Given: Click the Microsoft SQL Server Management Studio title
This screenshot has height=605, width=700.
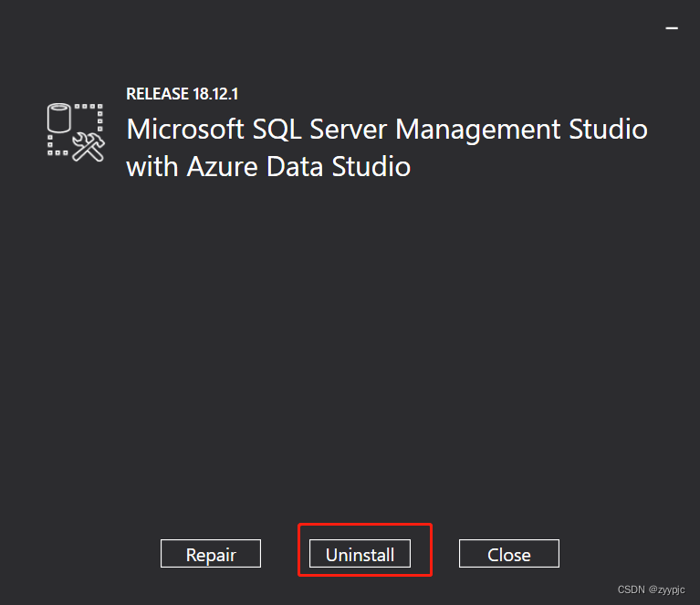Looking at the screenshot, I should [387, 130].
